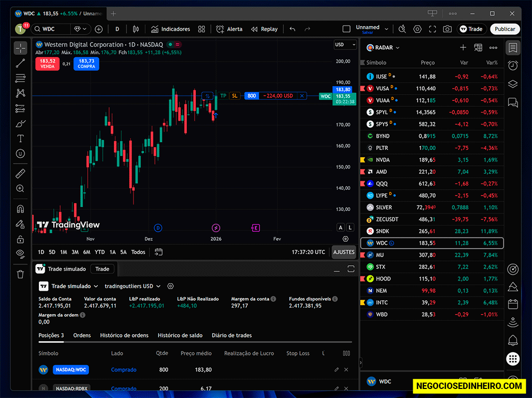Open the chart patterns tool
This screenshot has width=532, height=398.
click(x=20, y=93)
